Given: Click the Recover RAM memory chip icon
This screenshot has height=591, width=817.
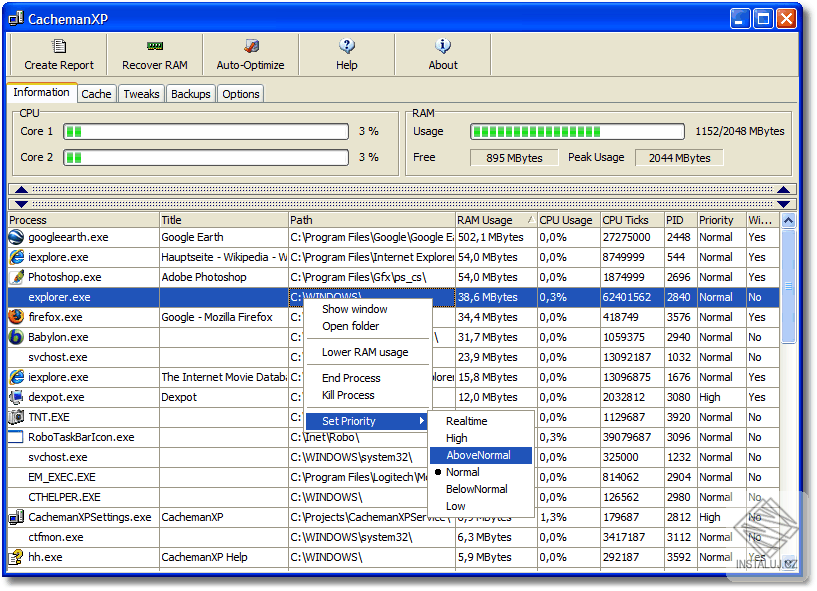Looking at the screenshot, I should tap(155, 47).
